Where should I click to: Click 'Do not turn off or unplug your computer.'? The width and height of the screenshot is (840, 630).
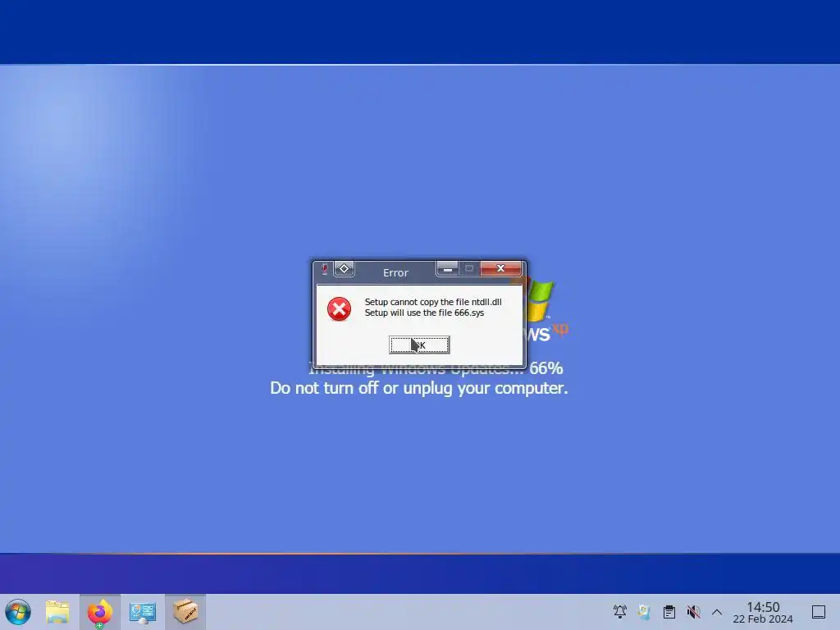point(419,388)
